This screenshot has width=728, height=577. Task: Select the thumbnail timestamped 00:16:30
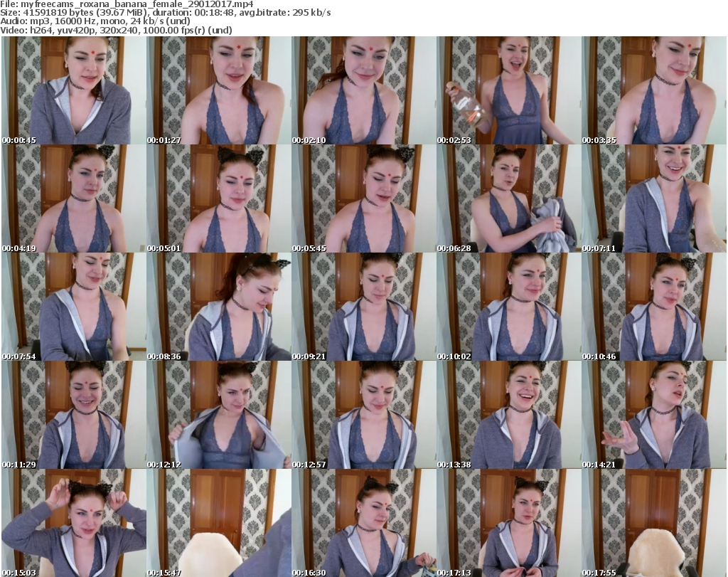tap(364, 523)
